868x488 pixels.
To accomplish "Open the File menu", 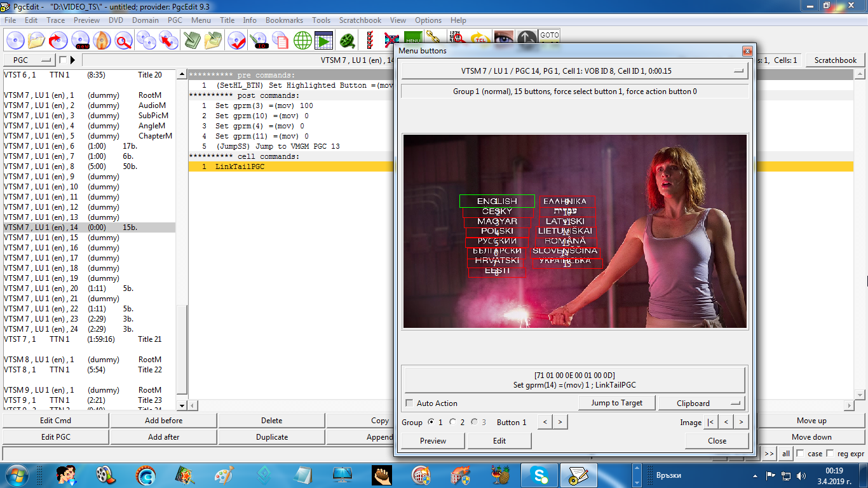I will point(10,20).
